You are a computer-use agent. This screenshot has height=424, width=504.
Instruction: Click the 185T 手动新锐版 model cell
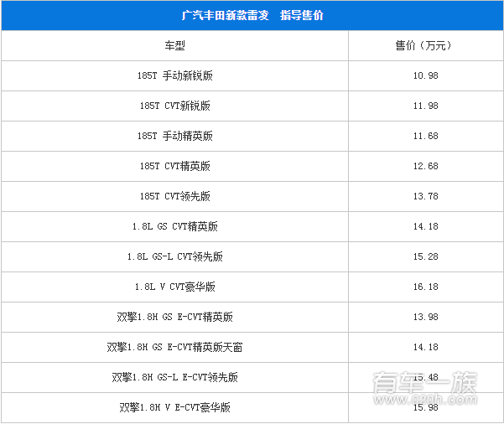[175, 75]
